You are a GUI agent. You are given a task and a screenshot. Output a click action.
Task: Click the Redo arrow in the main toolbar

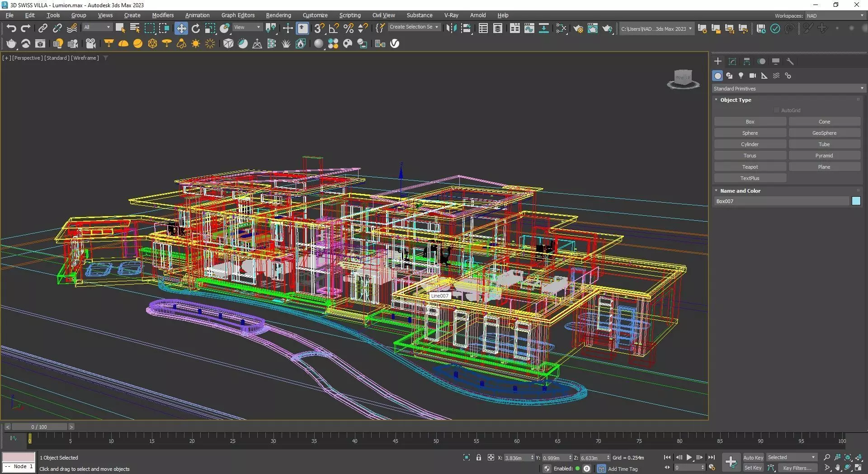[26, 28]
